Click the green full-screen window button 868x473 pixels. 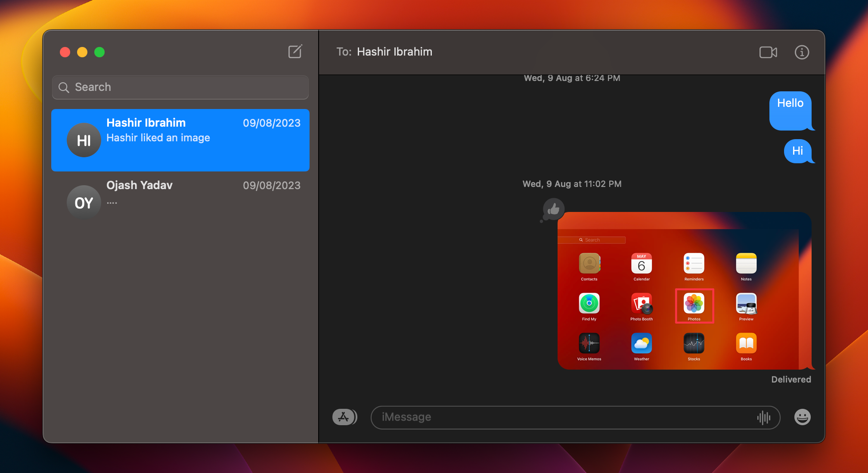click(x=99, y=52)
